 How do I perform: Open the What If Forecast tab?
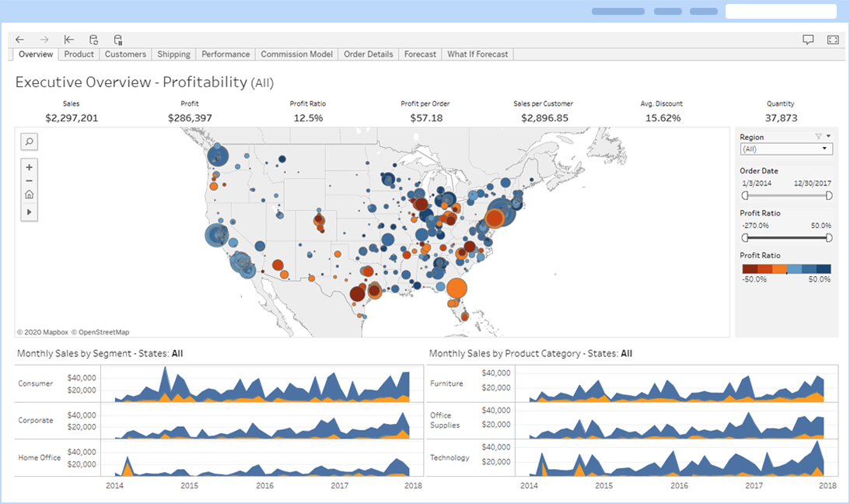coord(477,54)
